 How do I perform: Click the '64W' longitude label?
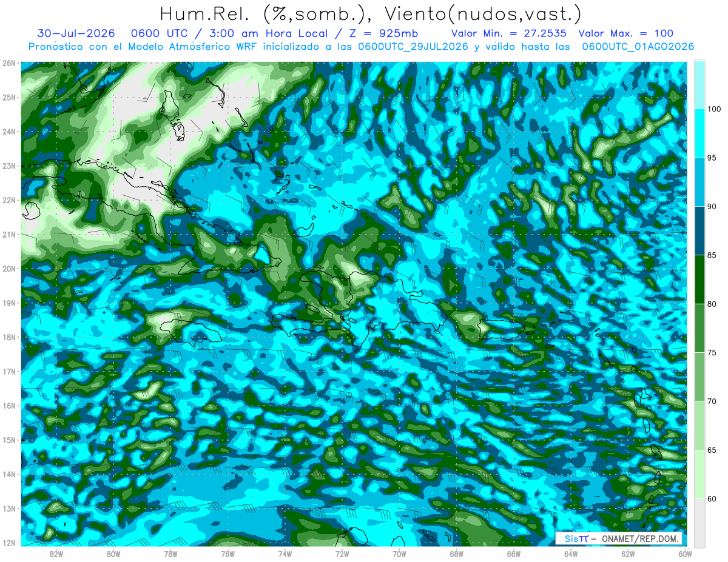pos(571,554)
